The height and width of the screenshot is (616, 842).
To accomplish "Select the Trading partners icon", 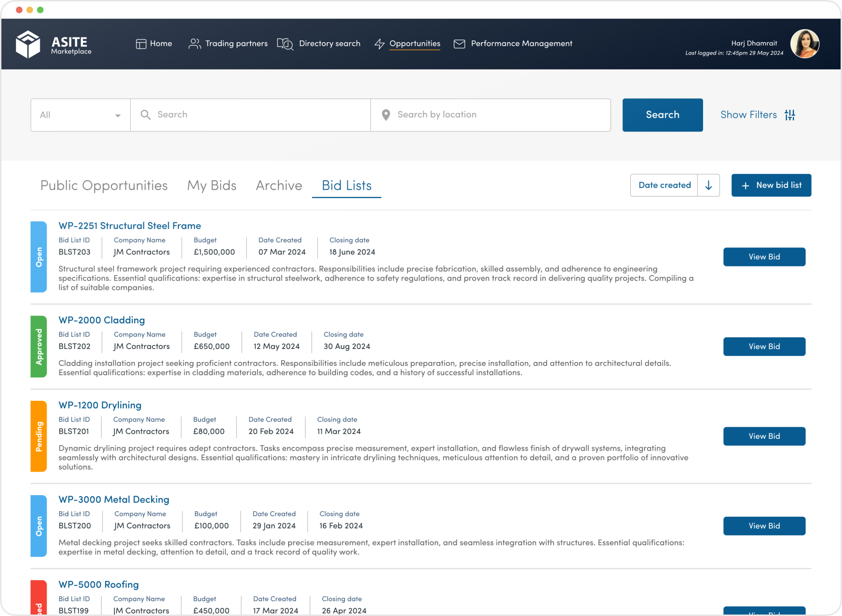I will [194, 43].
